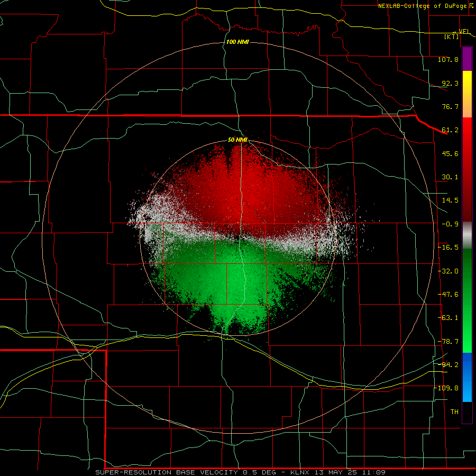Select the 76.7 scale value
This screenshot has height=476, width=476.
(450, 106)
